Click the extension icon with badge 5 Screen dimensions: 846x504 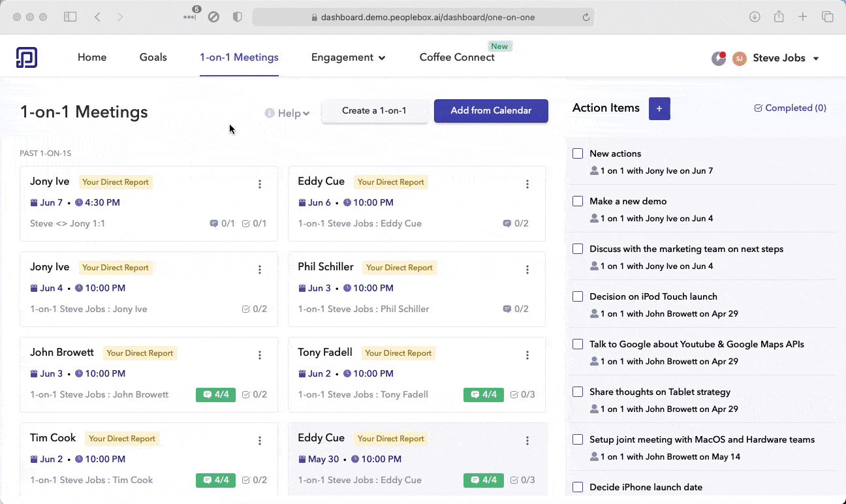click(x=191, y=15)
